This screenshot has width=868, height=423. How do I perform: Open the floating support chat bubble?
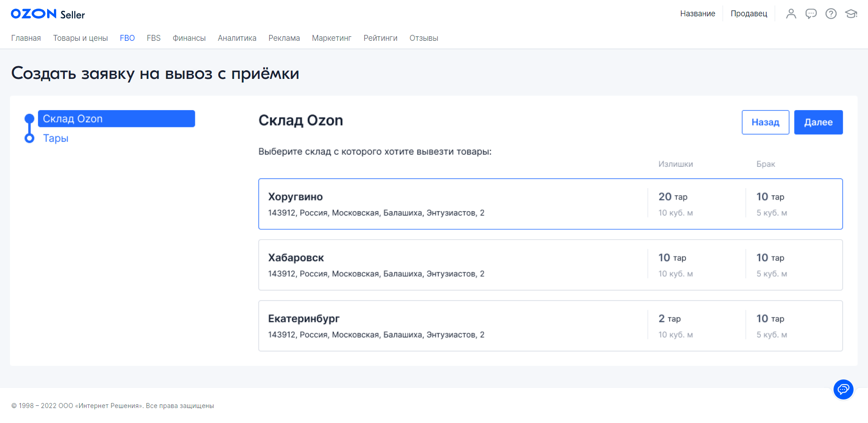[843, 389]
